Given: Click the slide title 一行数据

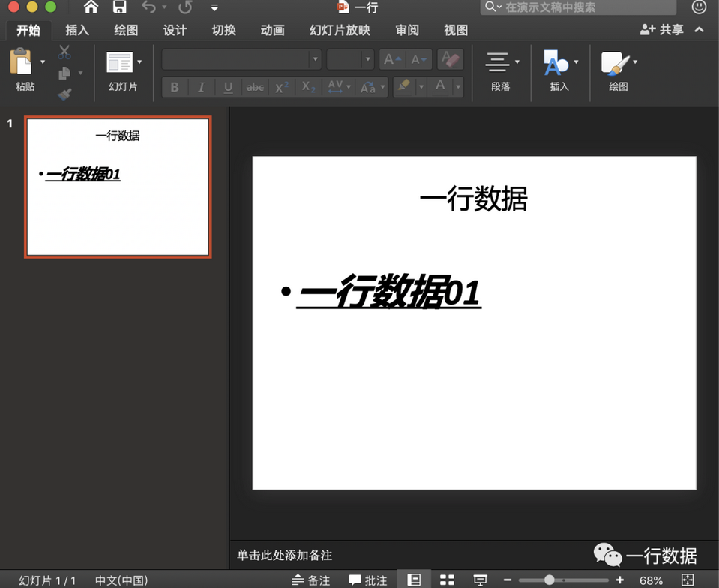Looking at the screenshot, I should point(473,199).
